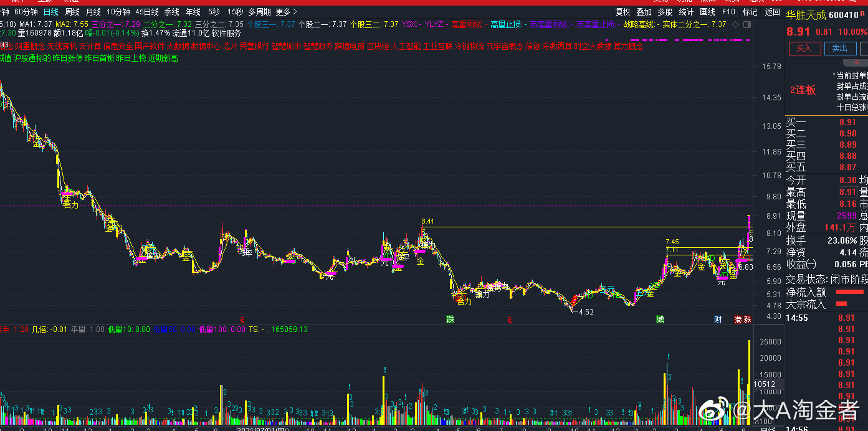The width and height of the screenshot is (868, 431).
Task: Click the 8.41 high price label
Action: [427, 221]
